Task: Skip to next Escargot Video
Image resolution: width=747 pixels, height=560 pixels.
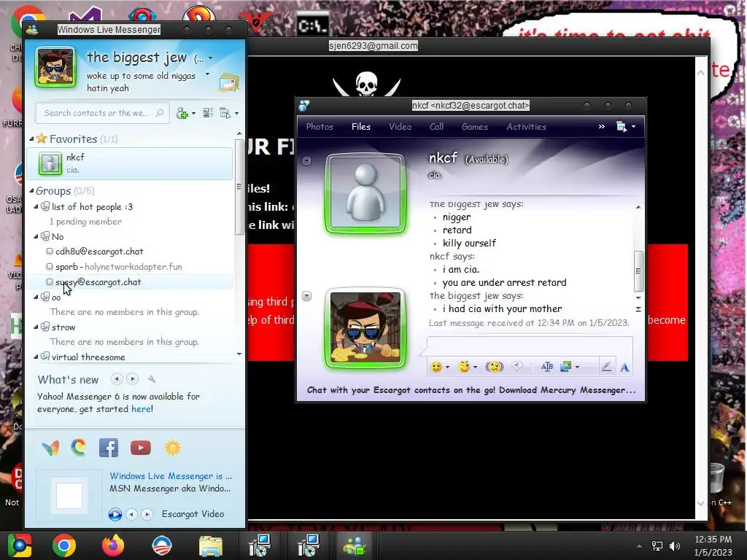Action: 147,514
